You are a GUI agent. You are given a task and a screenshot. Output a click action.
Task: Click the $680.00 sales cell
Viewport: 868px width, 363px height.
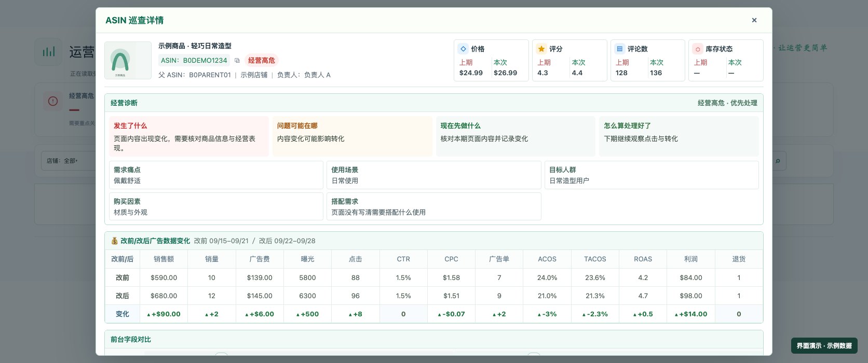(x=164, y=296)
